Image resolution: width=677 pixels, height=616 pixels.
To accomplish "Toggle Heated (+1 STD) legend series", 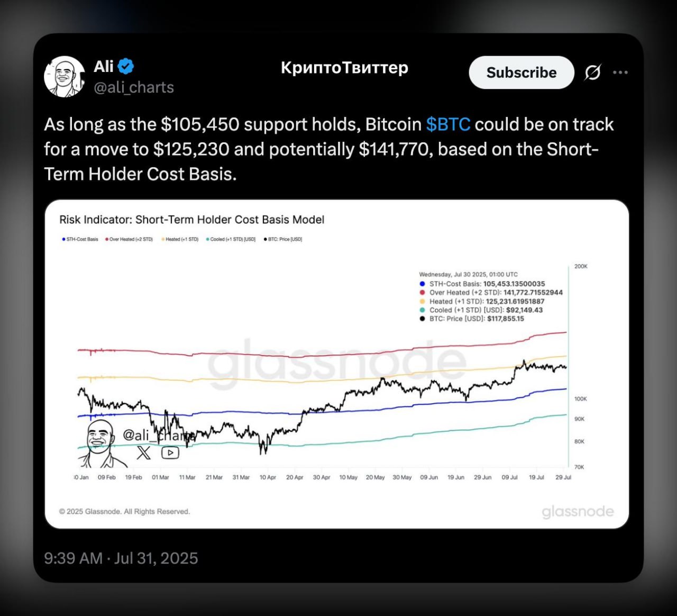I will (x=180, y=239).
